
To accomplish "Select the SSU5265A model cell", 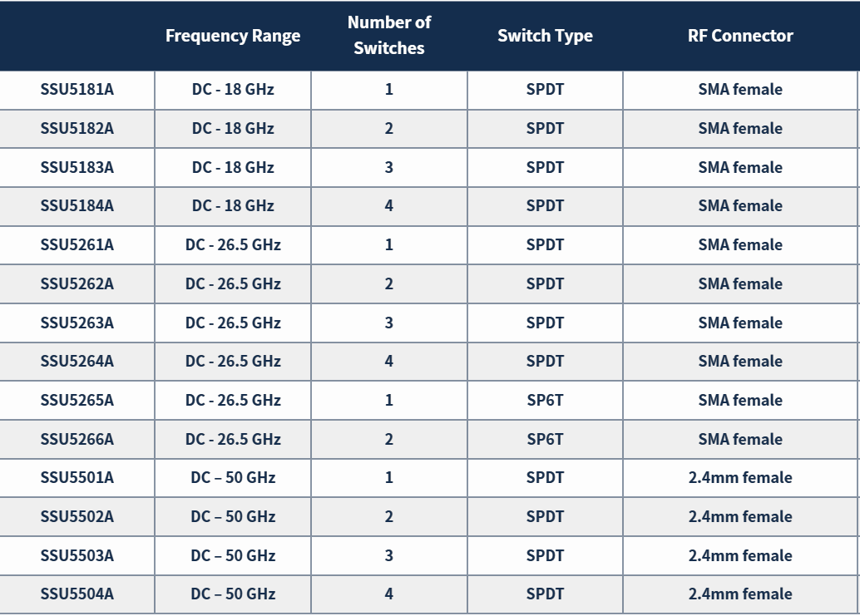I will (x=77, y=400).
